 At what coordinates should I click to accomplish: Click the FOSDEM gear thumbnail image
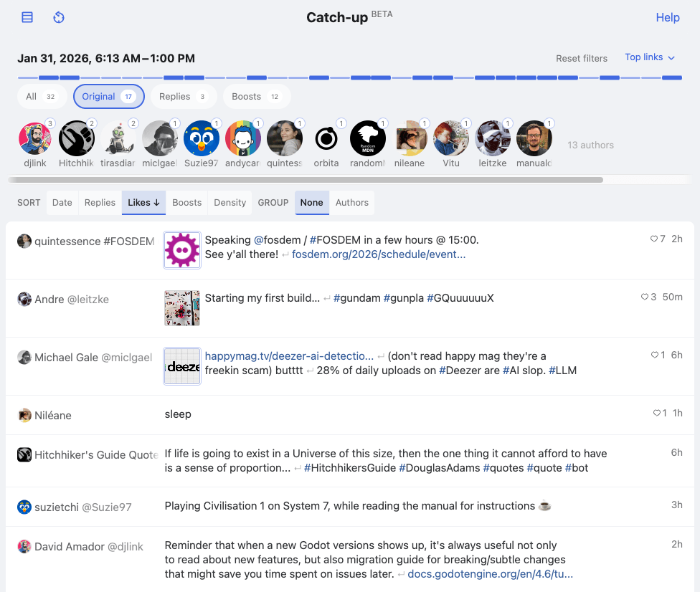point(181,252)
